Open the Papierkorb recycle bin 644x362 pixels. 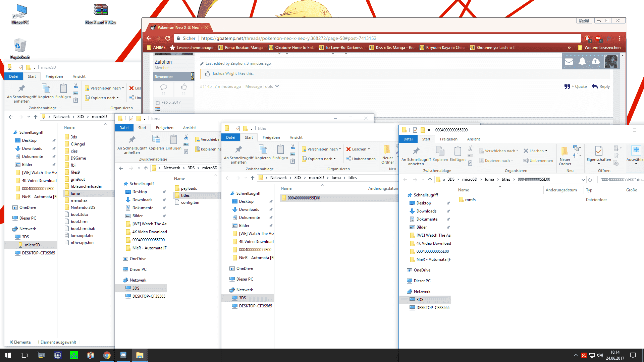pyautogui.click(x=20, y=49)
